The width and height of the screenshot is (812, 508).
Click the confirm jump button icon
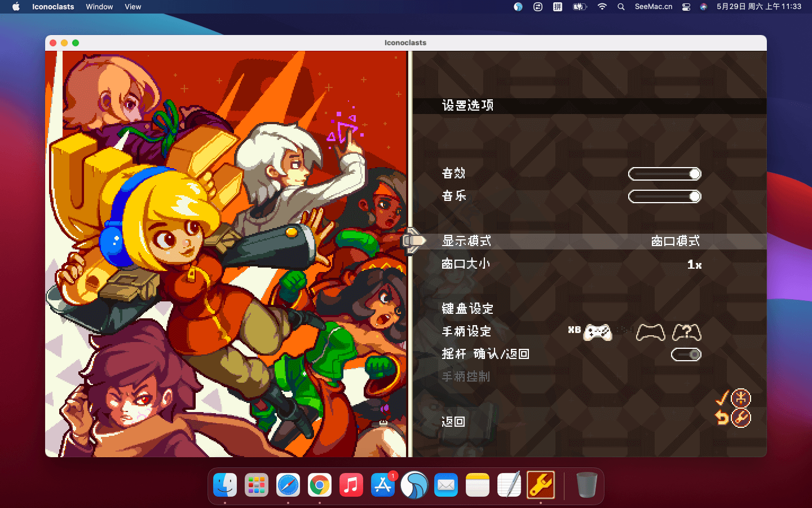(x=741, y=398)
